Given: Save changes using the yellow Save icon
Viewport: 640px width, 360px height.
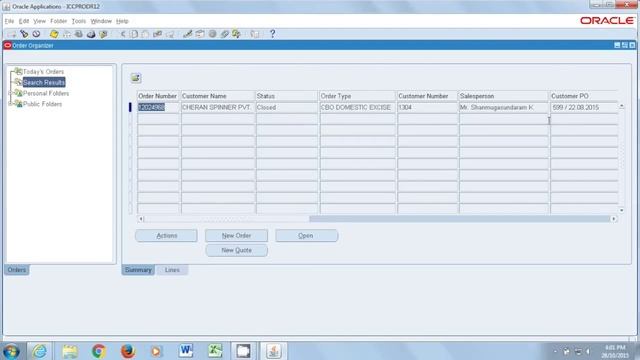Looking at the screenshot, I should coord(54,34).
